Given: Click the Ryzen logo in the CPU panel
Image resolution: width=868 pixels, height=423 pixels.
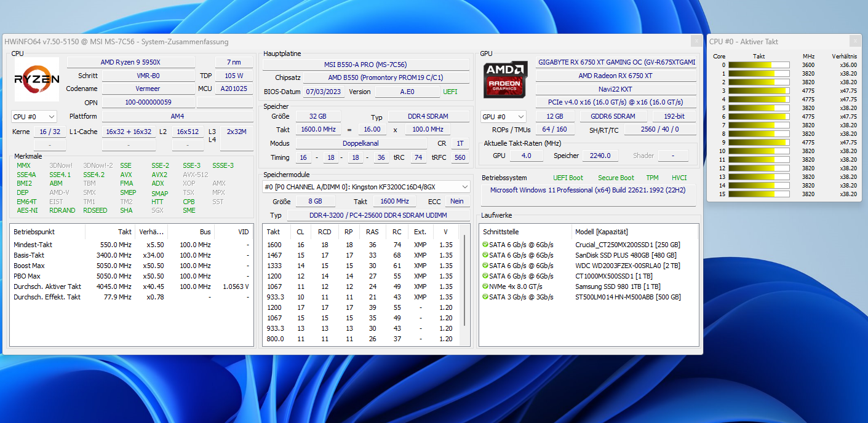Looking at the screenshot, I should pos(37,79).
